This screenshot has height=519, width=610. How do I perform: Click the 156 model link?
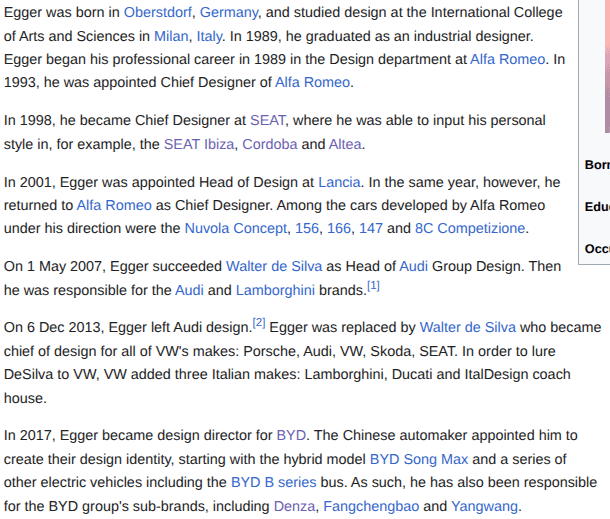coord(307,228)
